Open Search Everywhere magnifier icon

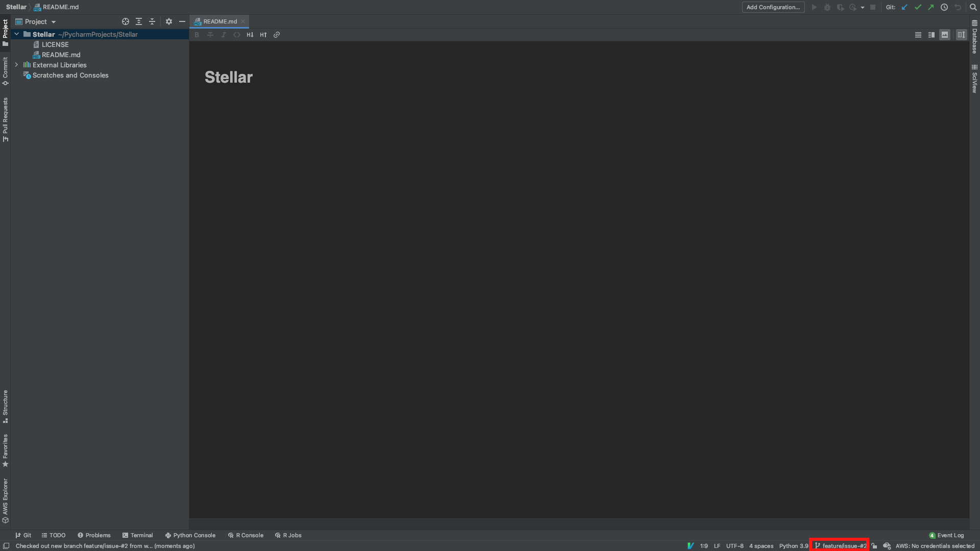pos(973,7)
